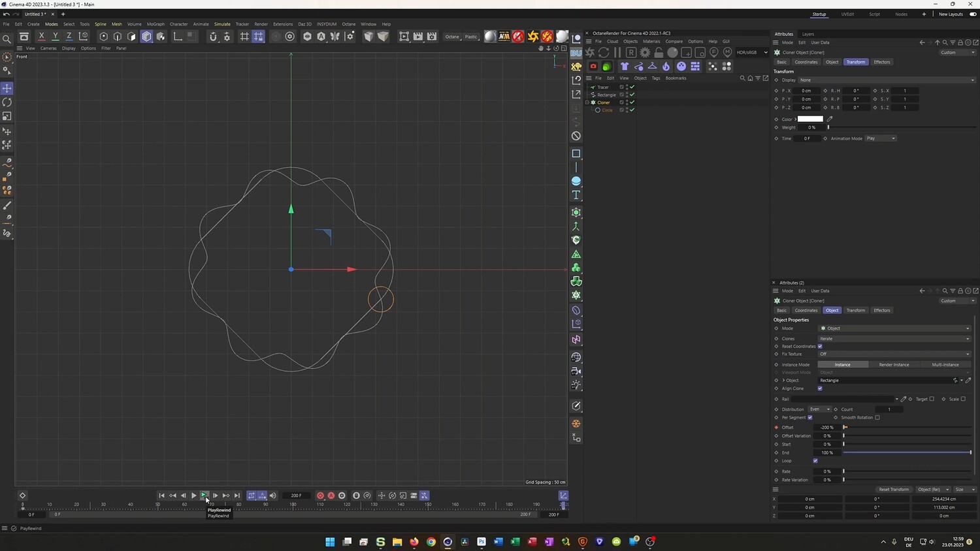Click the Octane lock icon
The image size is (980, 551).
pyautogui.click(x=659, y=52)
